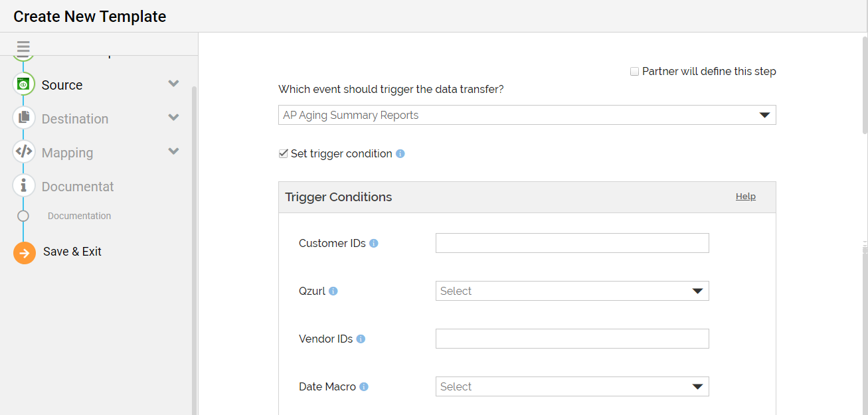Click the info icon next to Set trigger condition
Screen dimensions: 868x415
tap(400, 153)
